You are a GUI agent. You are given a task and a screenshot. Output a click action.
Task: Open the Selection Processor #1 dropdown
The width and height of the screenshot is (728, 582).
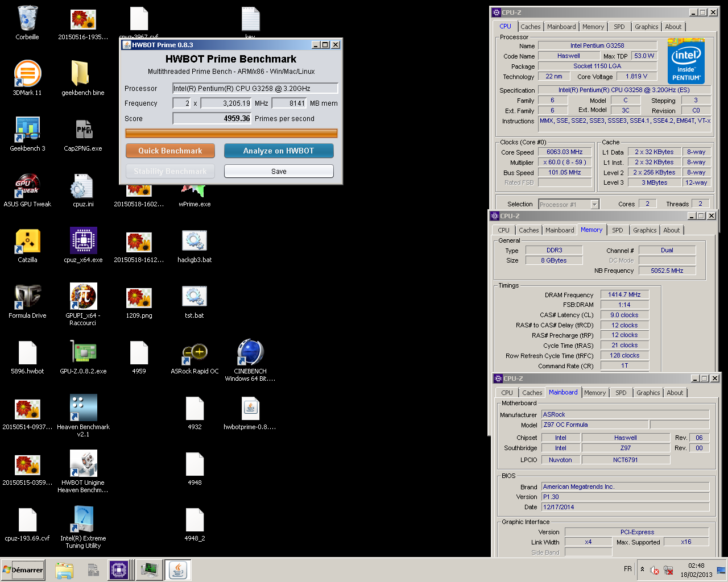tap(568, 204)
